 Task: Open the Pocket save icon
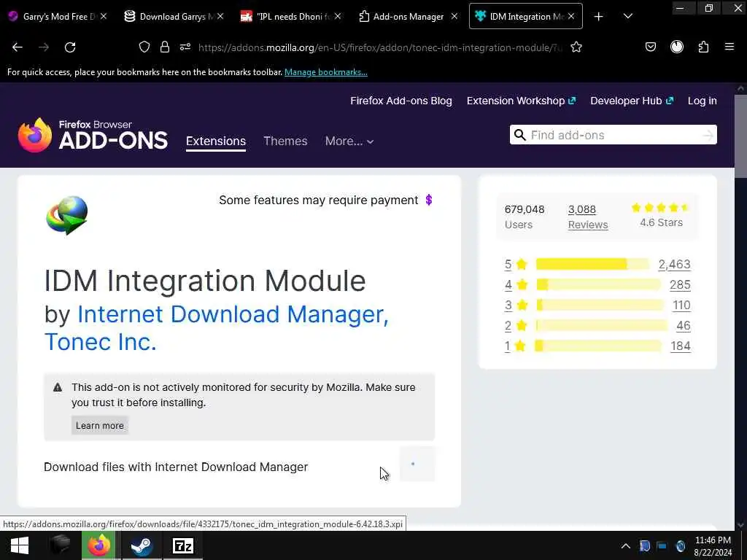tap(650, 47)
